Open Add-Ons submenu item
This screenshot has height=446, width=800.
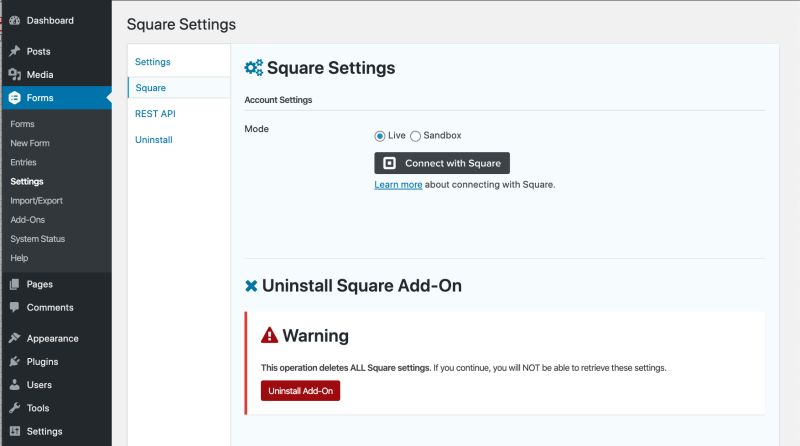pos(28,220)
